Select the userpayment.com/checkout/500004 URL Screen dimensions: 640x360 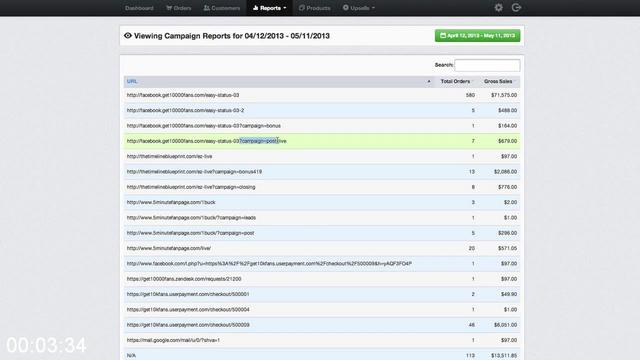point(188,309)
